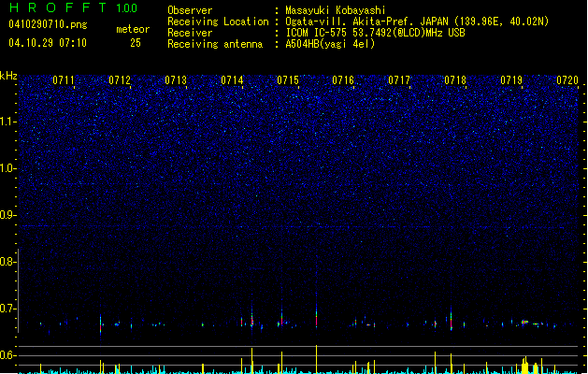The height and width of the screenshot is (374, 588).
Task: Click the 0711 time marker
Action: click(x=64, y=80)
